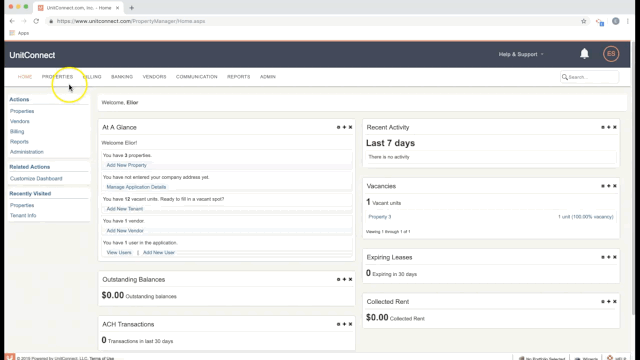Image resolution: width=640 pixels, height=360 pixels.
Task: Open the notifications bell
Action: click(584, 54)
